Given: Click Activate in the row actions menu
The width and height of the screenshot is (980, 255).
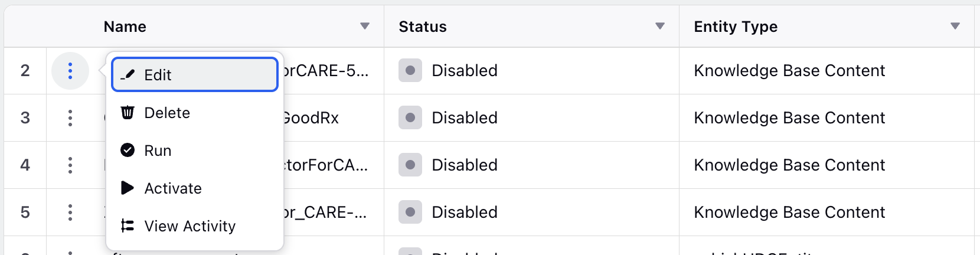Looking at the screenshot, I should coord(195,188).
